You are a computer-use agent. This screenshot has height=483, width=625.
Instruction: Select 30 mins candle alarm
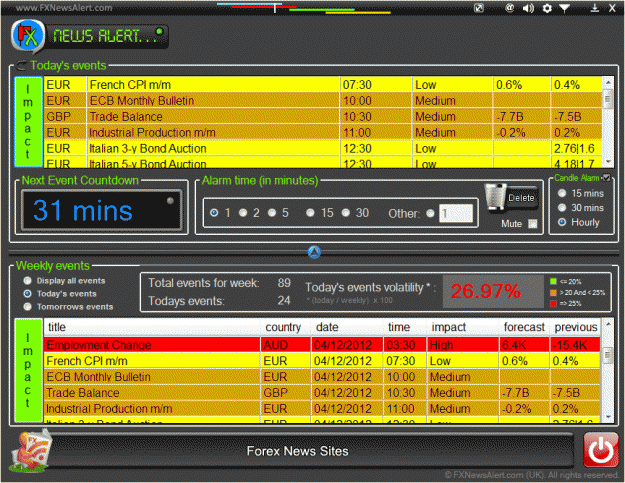[x=562, y=208]
